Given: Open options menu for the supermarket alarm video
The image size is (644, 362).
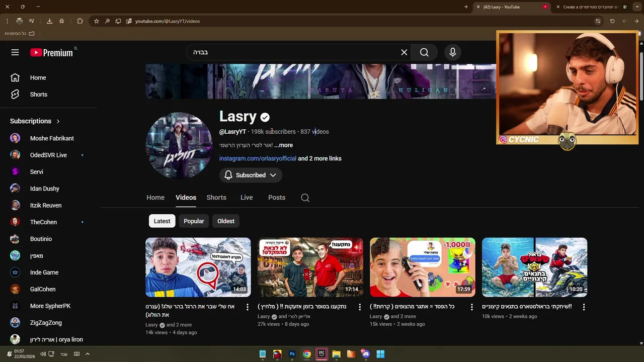Looking at the screenshot, I should click(359, 307).
